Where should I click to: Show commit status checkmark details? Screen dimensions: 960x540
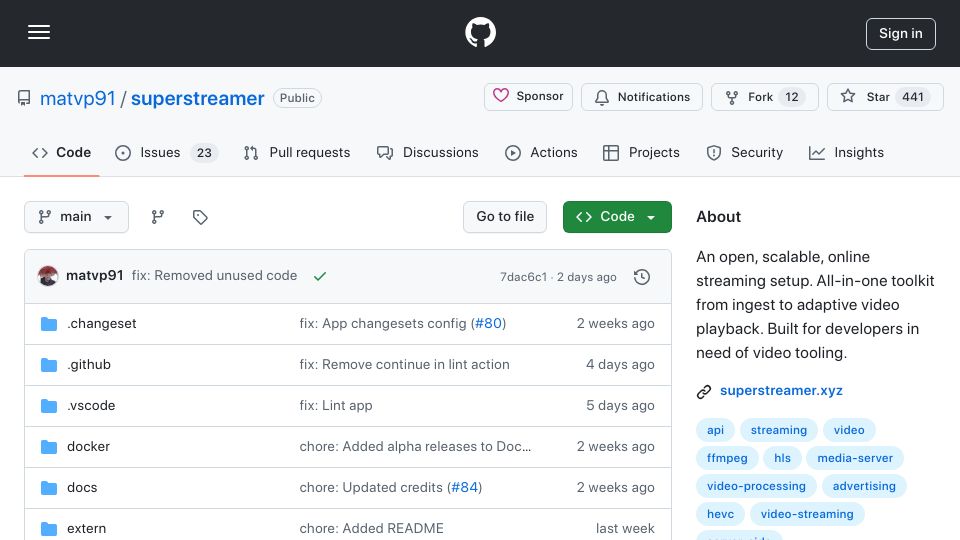pos(320,276)
